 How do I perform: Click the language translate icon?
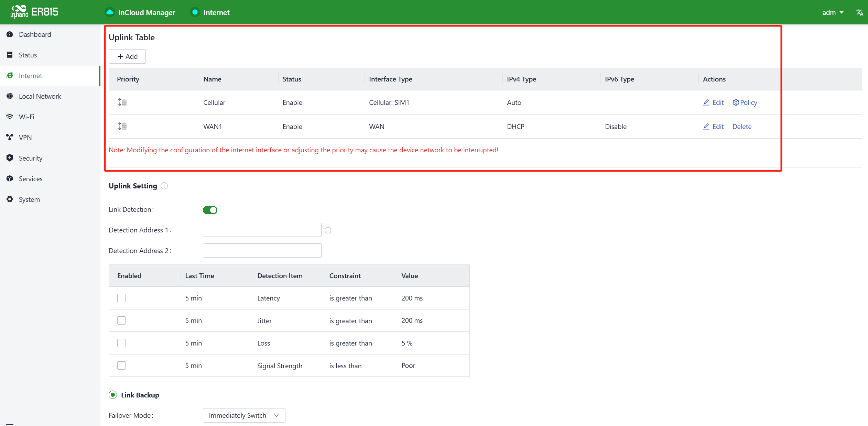[x=859, y=12]
